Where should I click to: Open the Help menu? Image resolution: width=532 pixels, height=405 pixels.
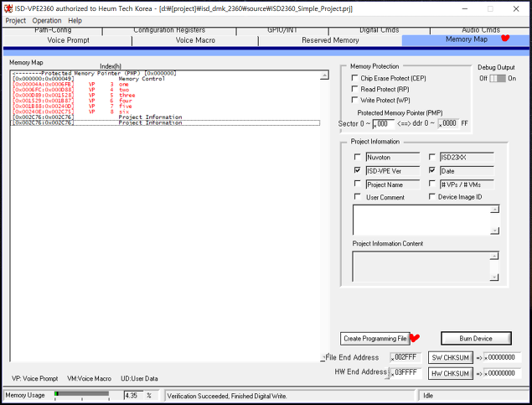point(75,21)
